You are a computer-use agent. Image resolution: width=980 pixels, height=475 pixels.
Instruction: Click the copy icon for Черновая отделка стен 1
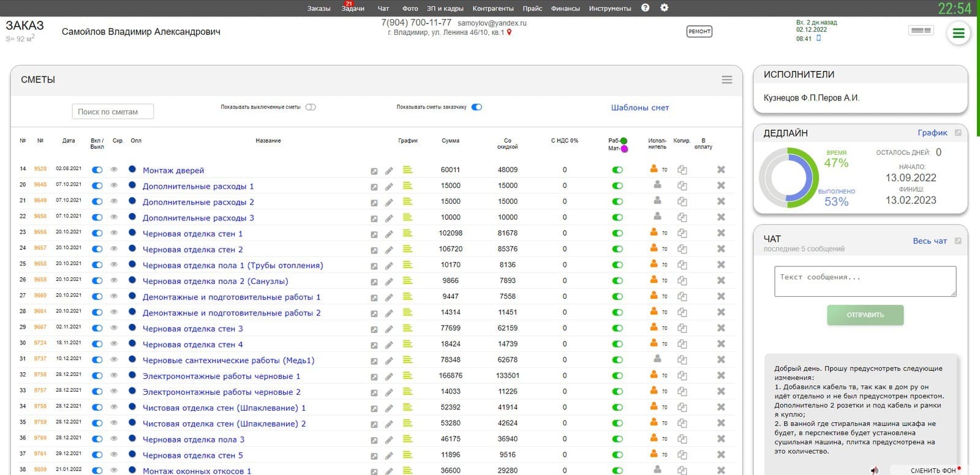pos(682,233)
